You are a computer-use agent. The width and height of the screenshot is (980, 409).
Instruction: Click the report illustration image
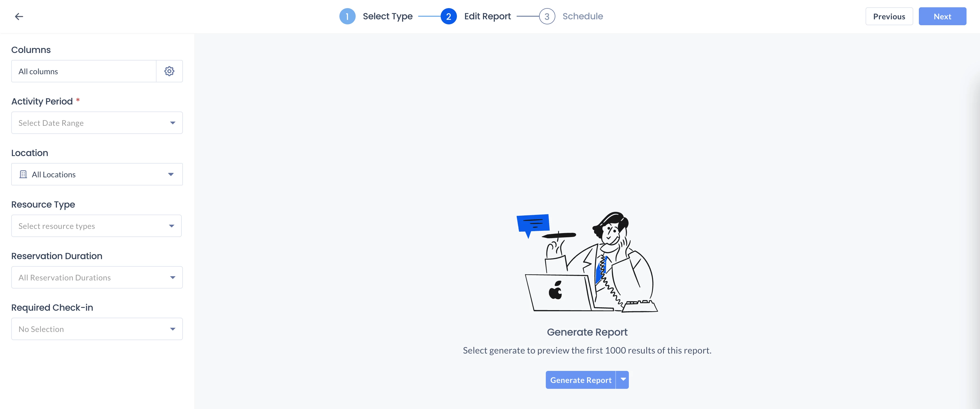tap(587, 262)
